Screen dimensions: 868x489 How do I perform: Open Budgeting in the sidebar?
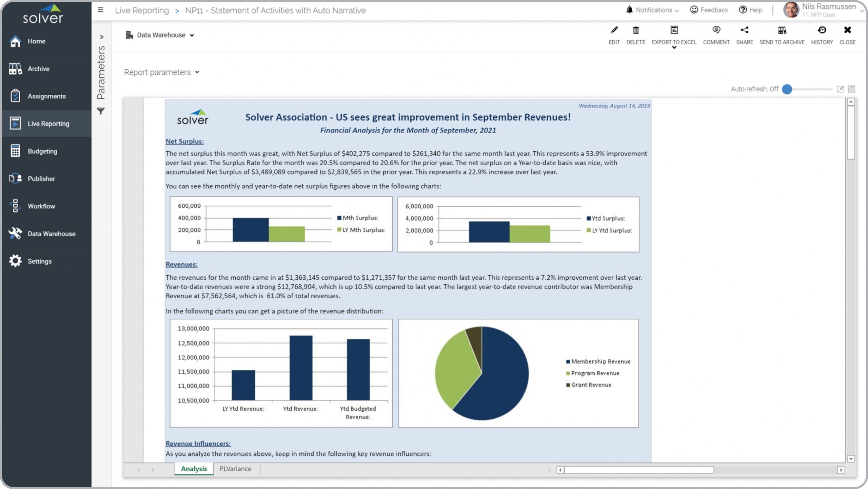click(42, 151)
